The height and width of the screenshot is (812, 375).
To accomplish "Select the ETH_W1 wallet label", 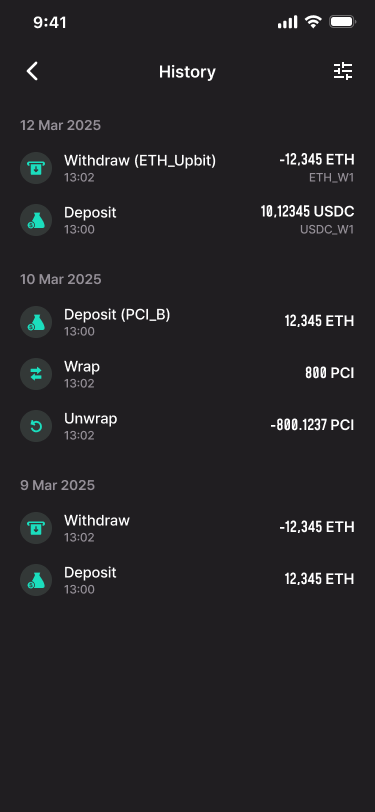I will 331,178.
